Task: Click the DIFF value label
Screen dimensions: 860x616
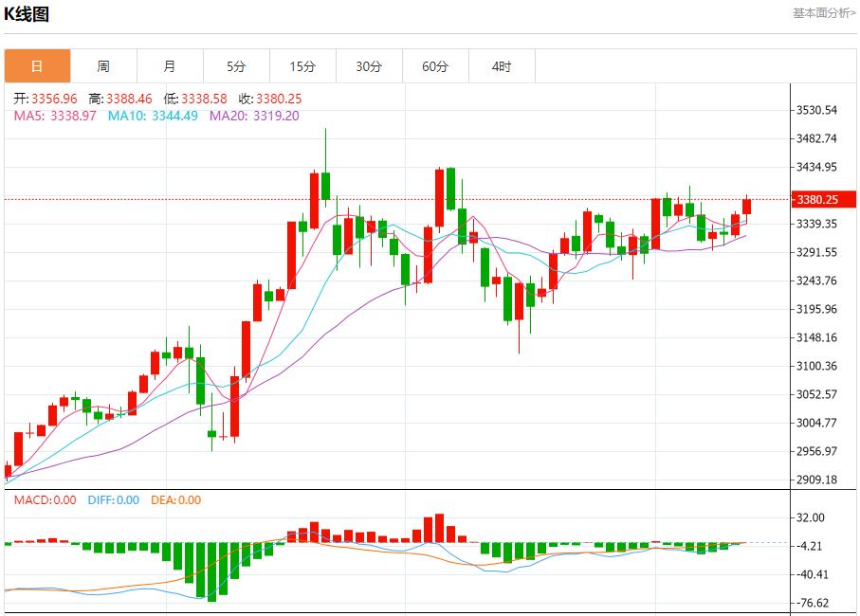Action: (113, 500)
